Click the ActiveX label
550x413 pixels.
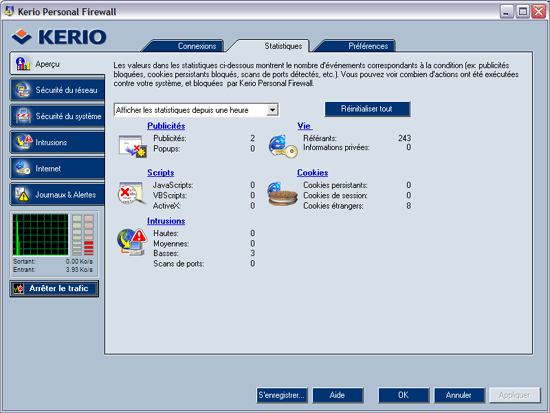point(167,206)
